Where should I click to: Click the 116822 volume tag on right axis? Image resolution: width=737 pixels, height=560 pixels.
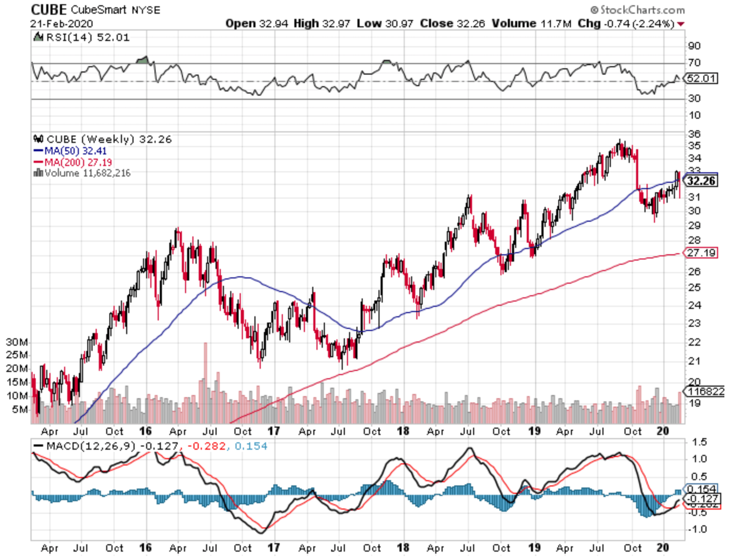tap(705, 391)
